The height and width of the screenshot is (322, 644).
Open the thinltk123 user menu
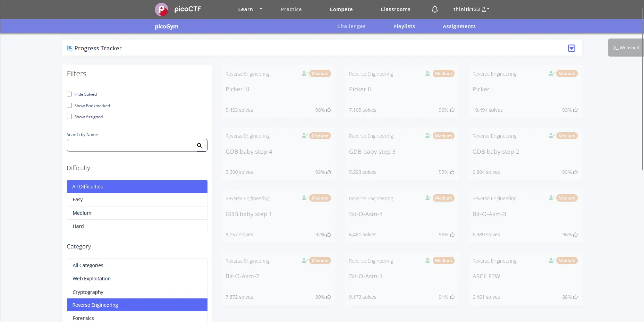[471, 9]
